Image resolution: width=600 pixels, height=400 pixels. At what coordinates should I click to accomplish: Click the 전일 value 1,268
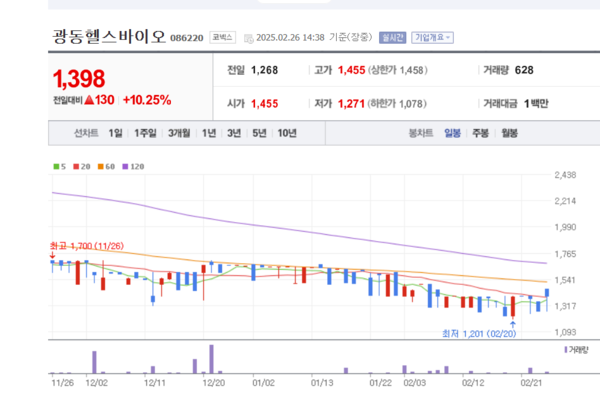[x=264, y=70]
